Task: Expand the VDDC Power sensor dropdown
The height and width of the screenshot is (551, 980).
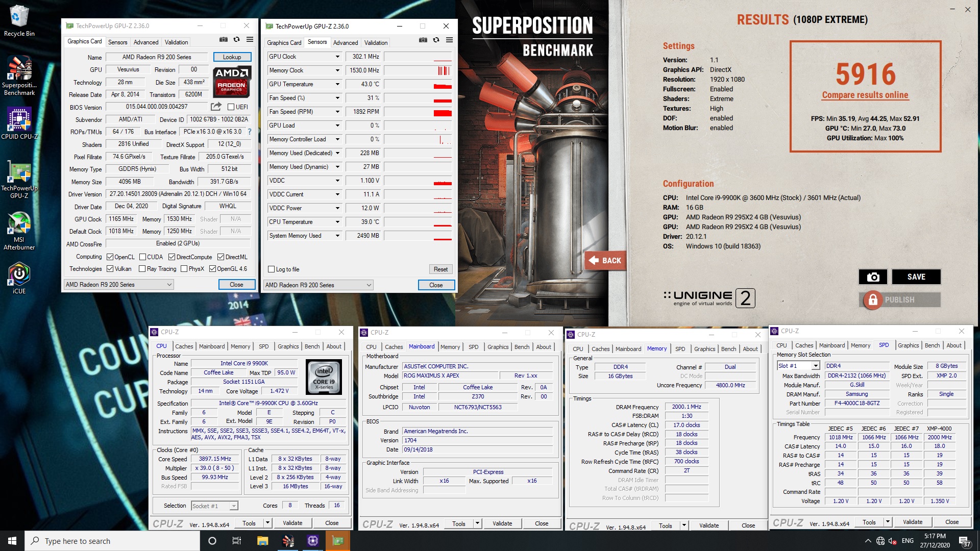Action: (337, 208)
